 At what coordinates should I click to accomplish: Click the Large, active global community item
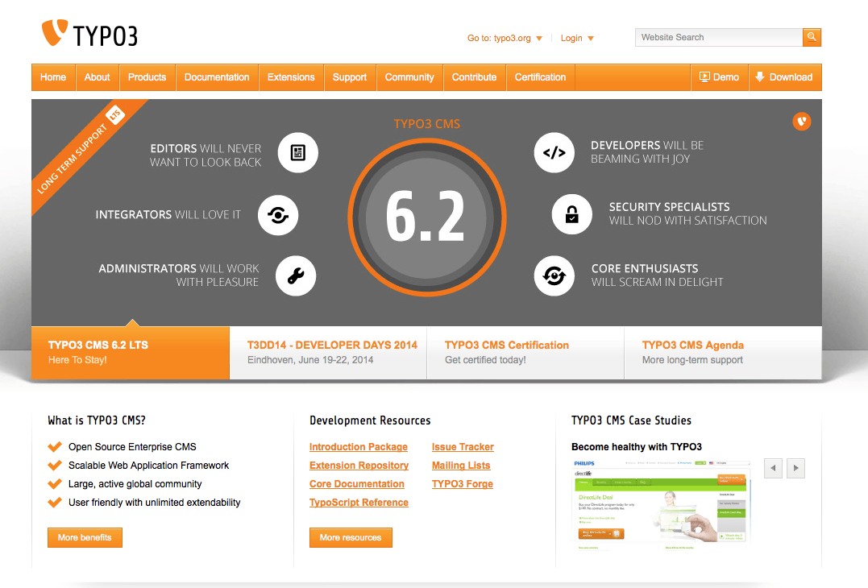click(x=135, y=484)
